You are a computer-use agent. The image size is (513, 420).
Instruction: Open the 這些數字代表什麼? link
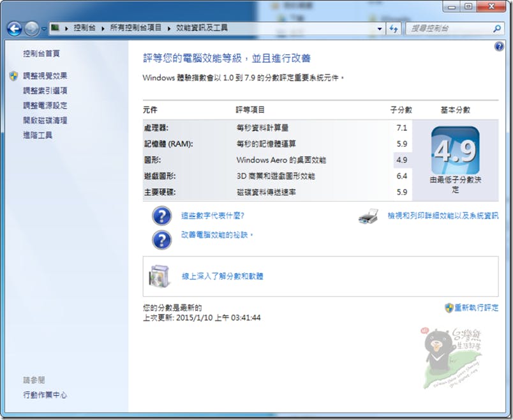click(212, 215)
